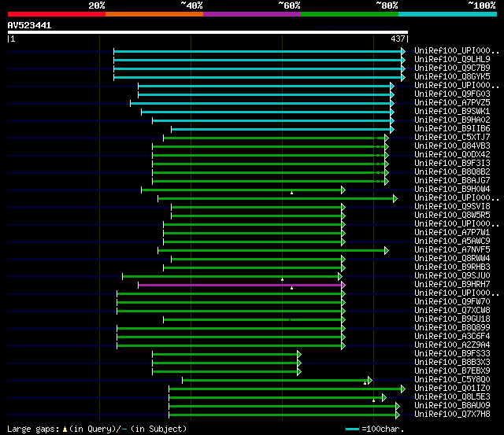This screenshot has width=504, height=435.
Task: Select the UniRef100_A7NVF5 label
Action: point(452,250)
